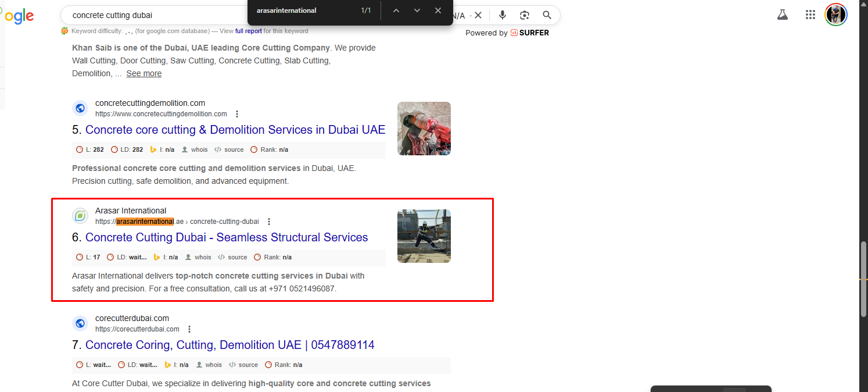Click the magnifier search button
This screenshot has width=868, height=392.
[547, 15]
